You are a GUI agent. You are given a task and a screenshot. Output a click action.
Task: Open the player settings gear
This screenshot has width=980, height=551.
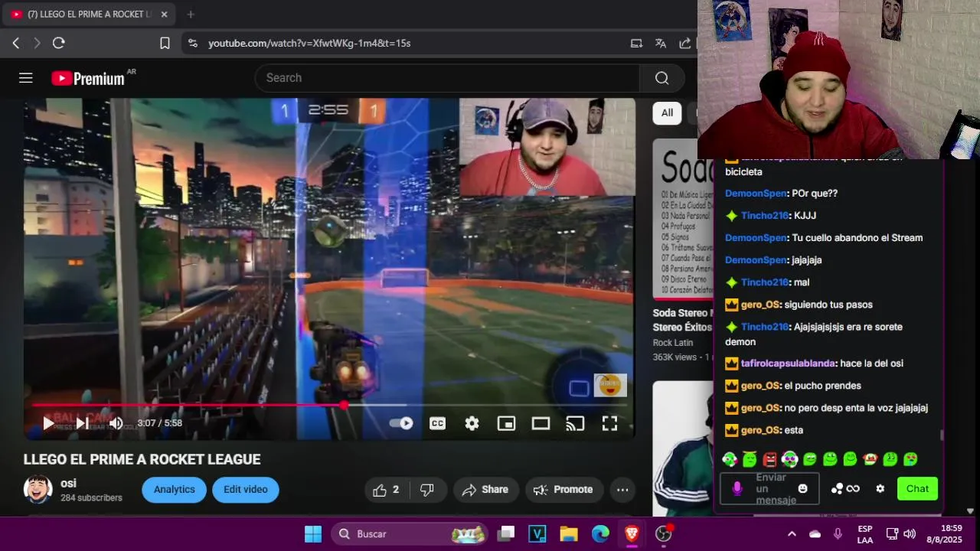tap(472, 423)
